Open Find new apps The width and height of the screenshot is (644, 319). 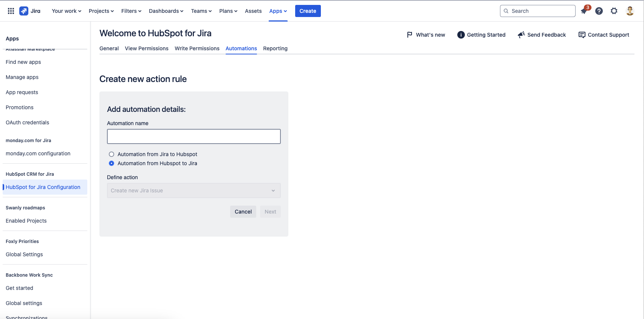23,62
